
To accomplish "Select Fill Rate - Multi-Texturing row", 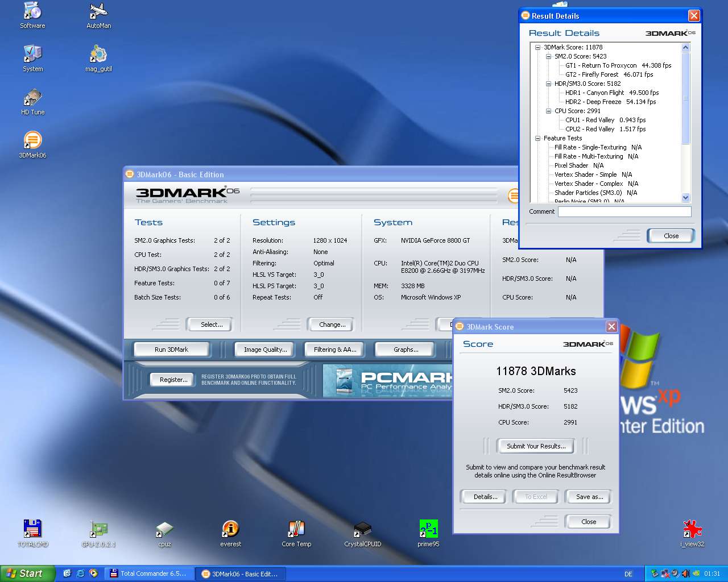I will pos(596,156).
